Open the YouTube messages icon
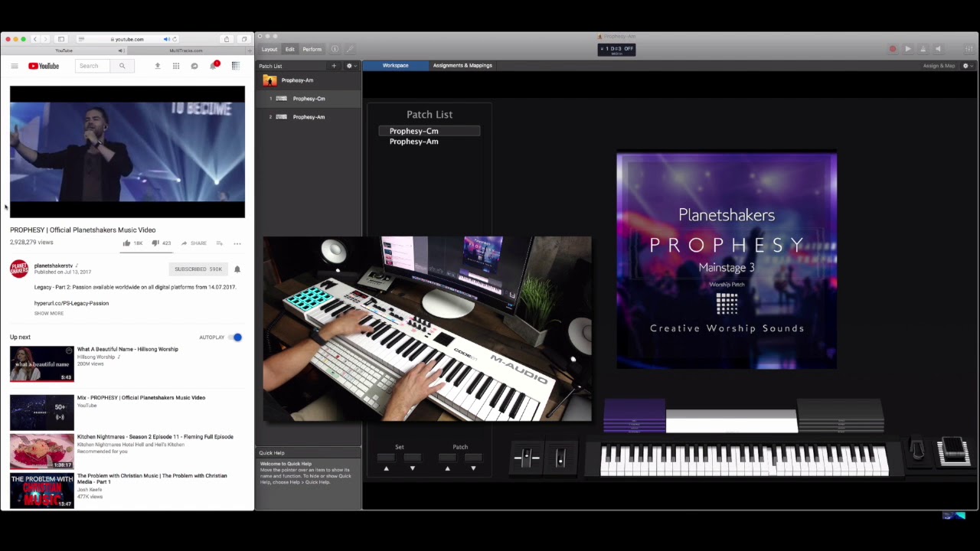The height and width of the screenshot is (551, 980). [194, 66]
